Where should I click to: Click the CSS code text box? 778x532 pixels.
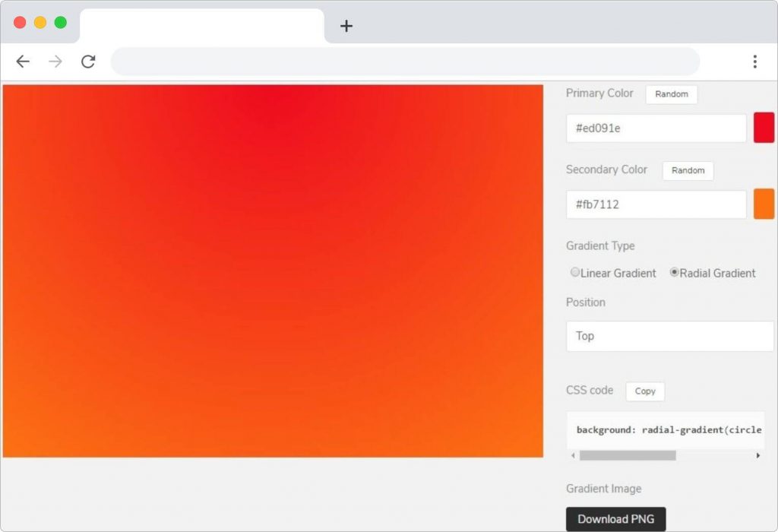coord(666,429)
